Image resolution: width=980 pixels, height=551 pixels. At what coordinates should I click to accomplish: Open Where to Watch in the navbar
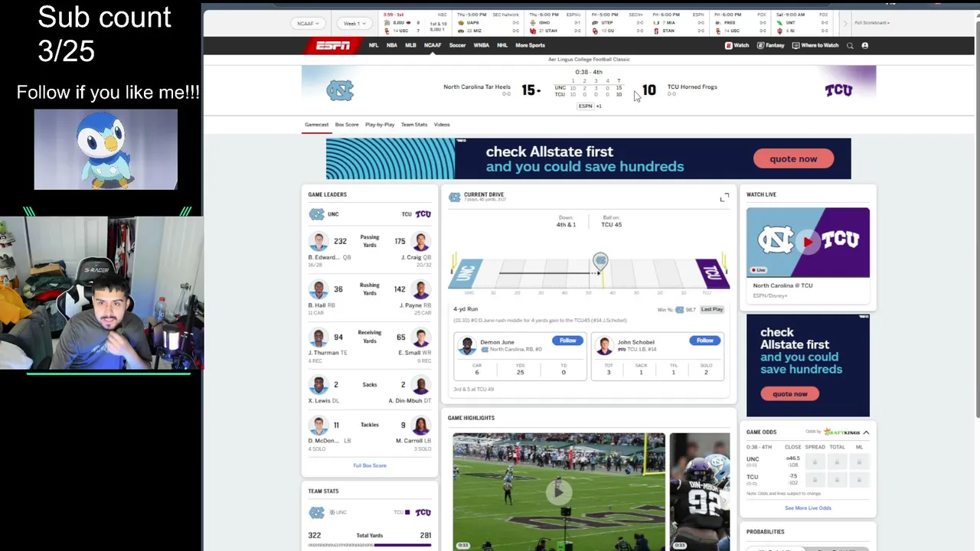pos(815,45)
